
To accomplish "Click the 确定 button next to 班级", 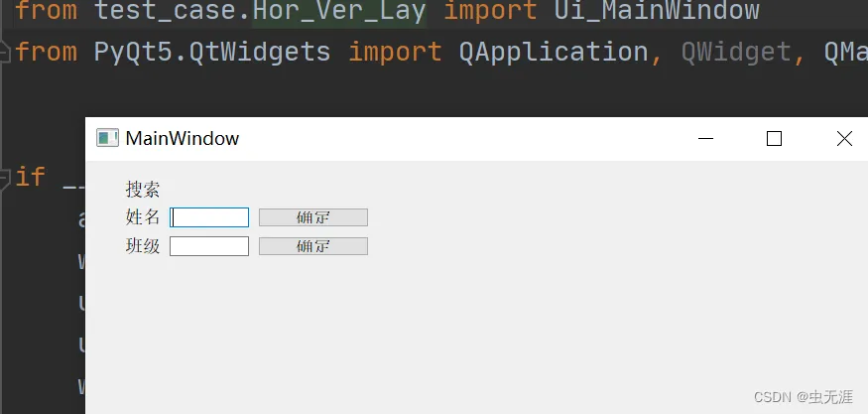I will tap(313, 246).
